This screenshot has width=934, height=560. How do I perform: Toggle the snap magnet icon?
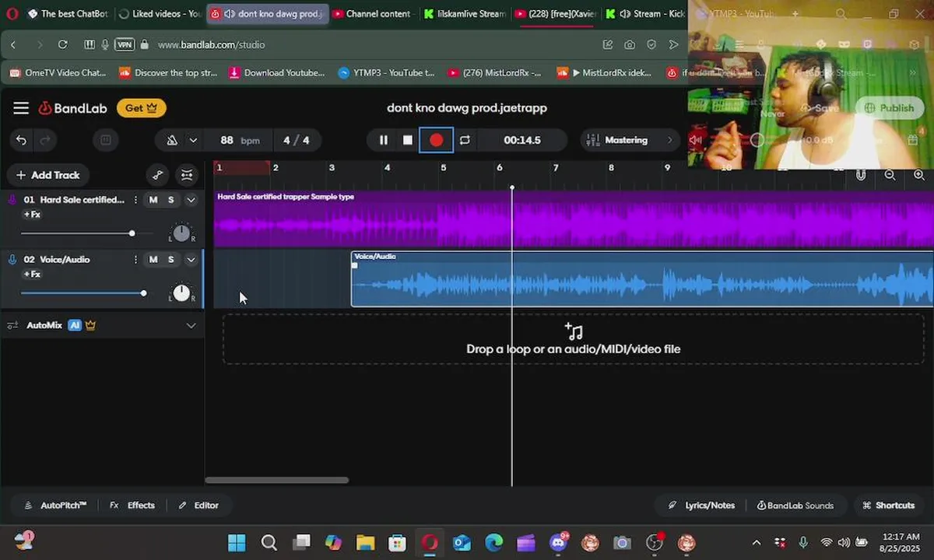861,176
